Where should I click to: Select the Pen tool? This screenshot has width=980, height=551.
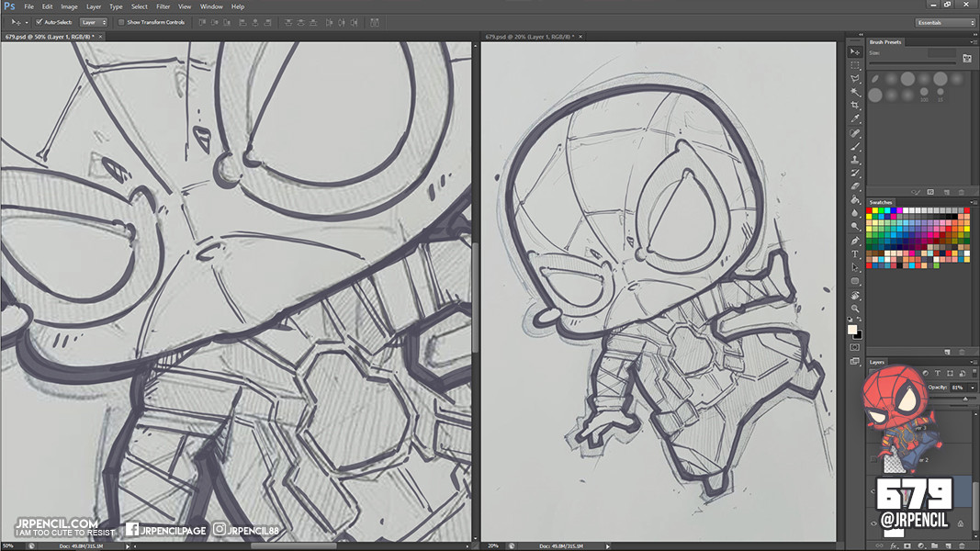pos(855,241)
